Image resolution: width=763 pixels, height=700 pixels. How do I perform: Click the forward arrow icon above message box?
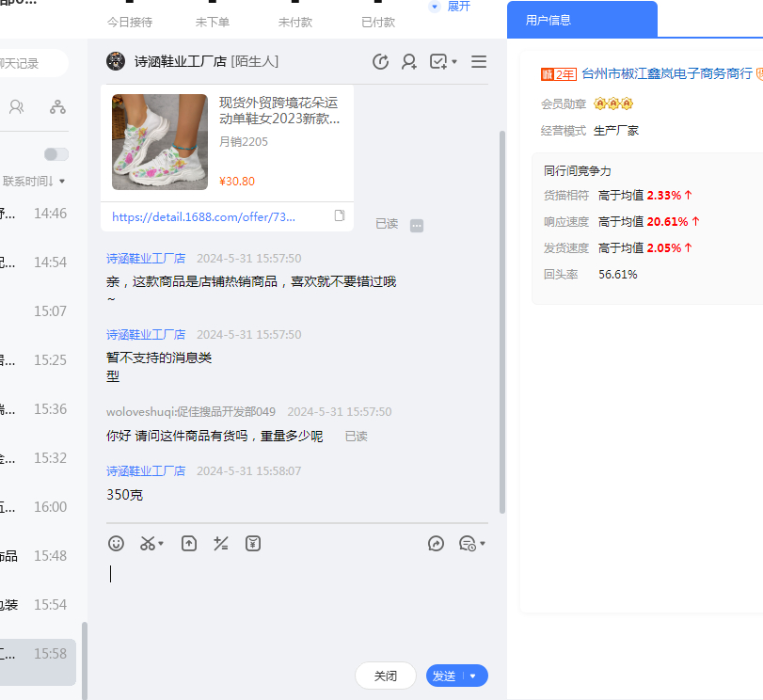tap(436, 543)
